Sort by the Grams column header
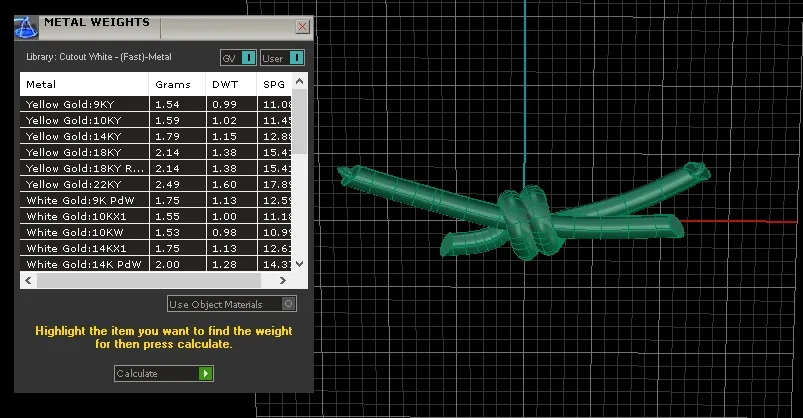This screenshot has width=803, height=418. pyautogui.click(x=177, y=85)
